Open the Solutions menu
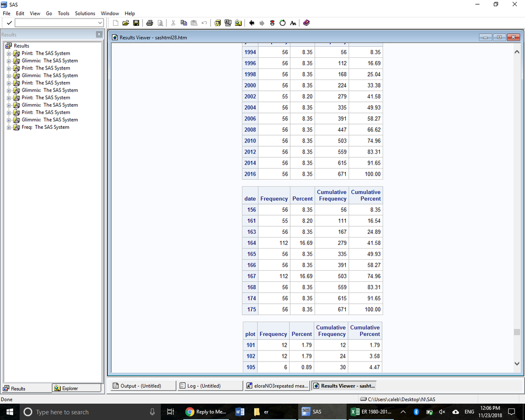Viewport: 525px width, 420px height. pos(85,13)
